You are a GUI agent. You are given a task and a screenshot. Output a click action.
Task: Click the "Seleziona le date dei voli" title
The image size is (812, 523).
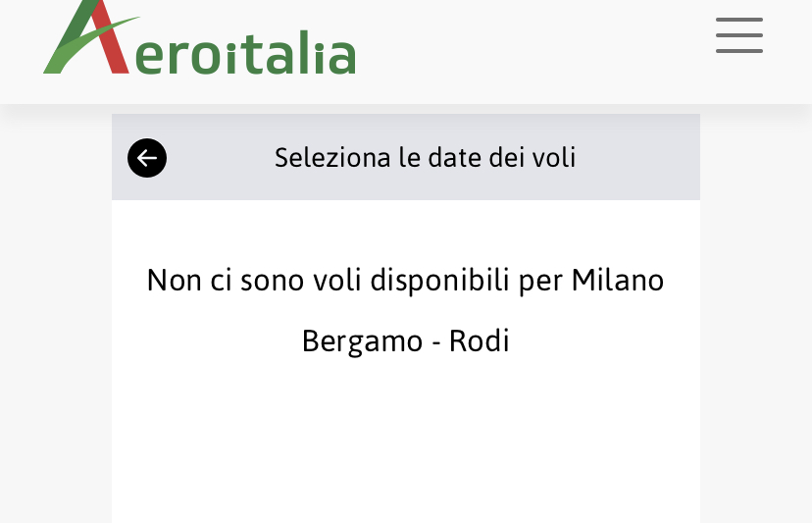[x=425, y=157]
